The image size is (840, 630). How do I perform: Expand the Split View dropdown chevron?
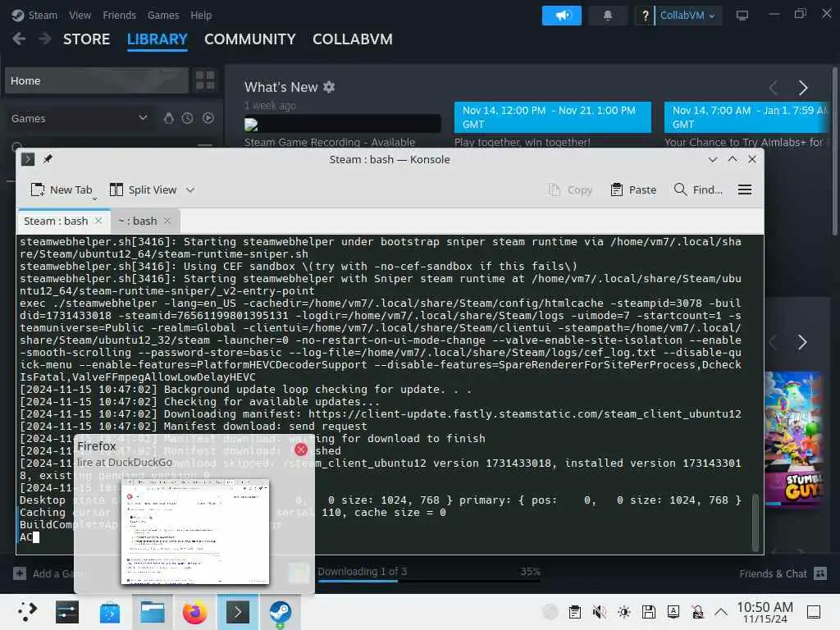[190, 189]
